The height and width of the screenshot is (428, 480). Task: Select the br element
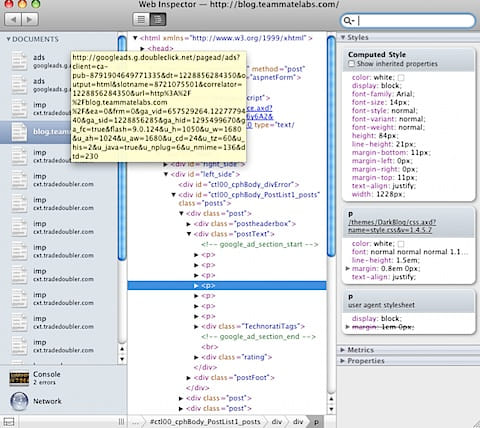pos(210,347)
